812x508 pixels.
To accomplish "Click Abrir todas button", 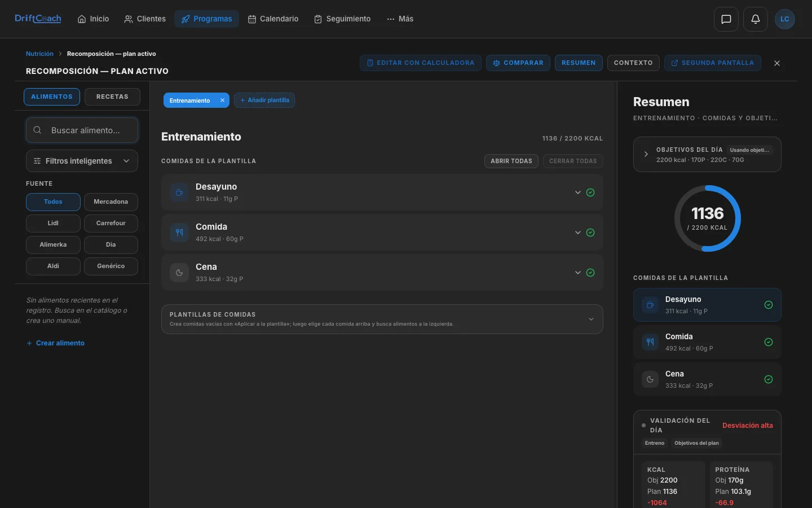I will point(511,161).
